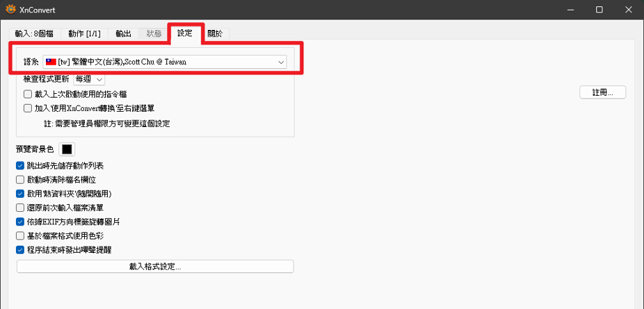Toggle 依據EXIF方向標籤旋轉圖片 checkbox
This screenshot has width=644, height=309.
20,222
